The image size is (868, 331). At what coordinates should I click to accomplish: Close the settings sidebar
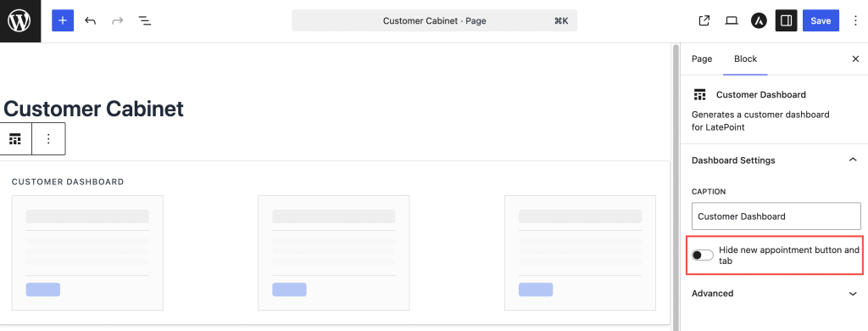(x=855, y=59)
